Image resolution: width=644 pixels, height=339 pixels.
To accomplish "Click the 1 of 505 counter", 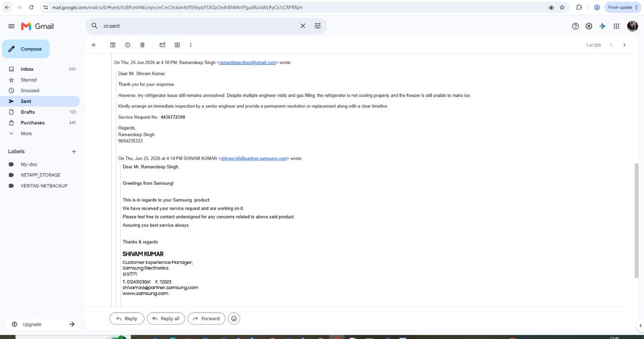I will coord(594,45).
